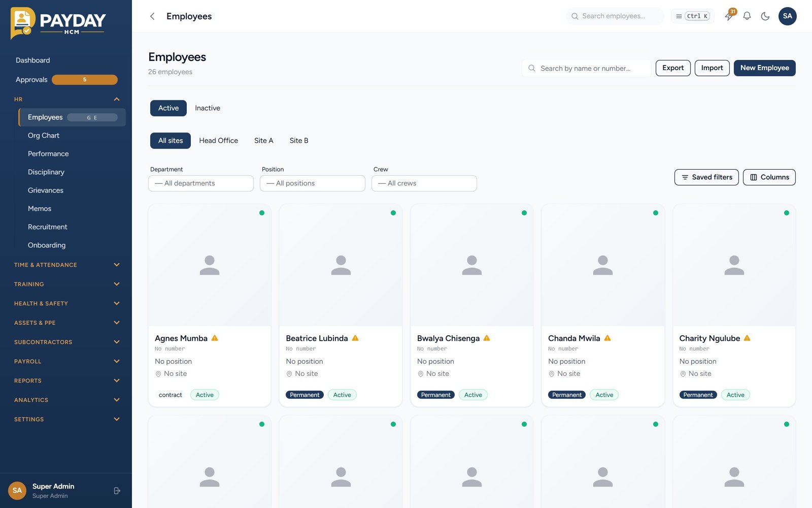Click Chanda Mwila's placeholder avatar
Screen dimensions: 812x508
[x=603, y=265]
